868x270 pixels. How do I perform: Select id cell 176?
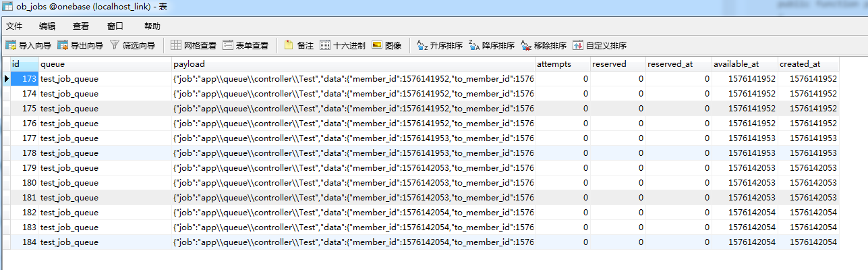[24, 123]
